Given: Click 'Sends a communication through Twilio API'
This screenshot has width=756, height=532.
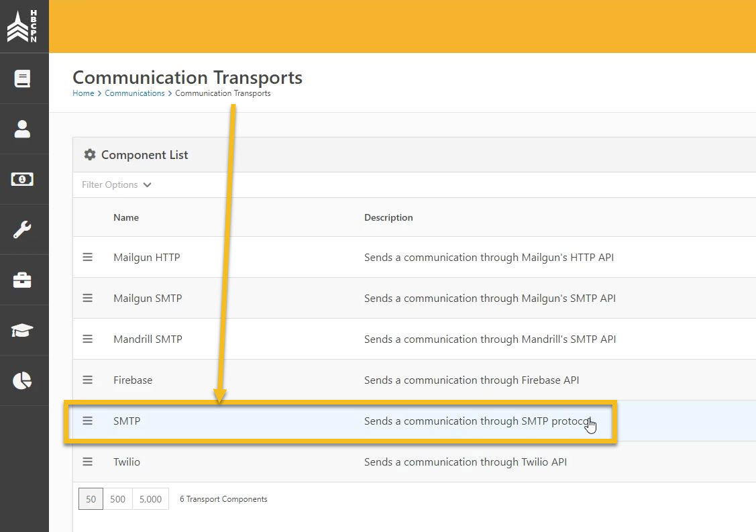Looking at the screenshot, I should pos(466,462).
